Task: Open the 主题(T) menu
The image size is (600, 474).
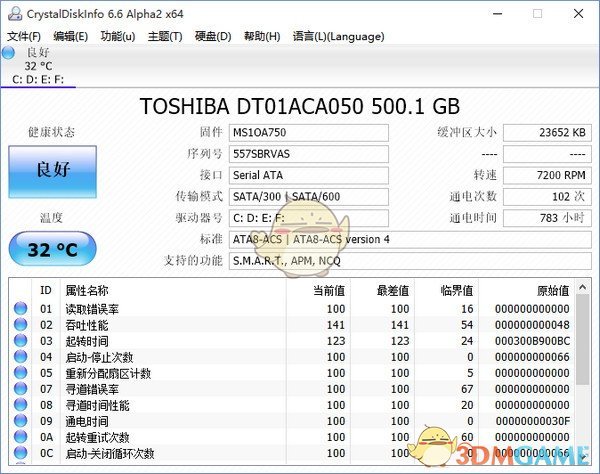Action: click(x=165, y=36)
